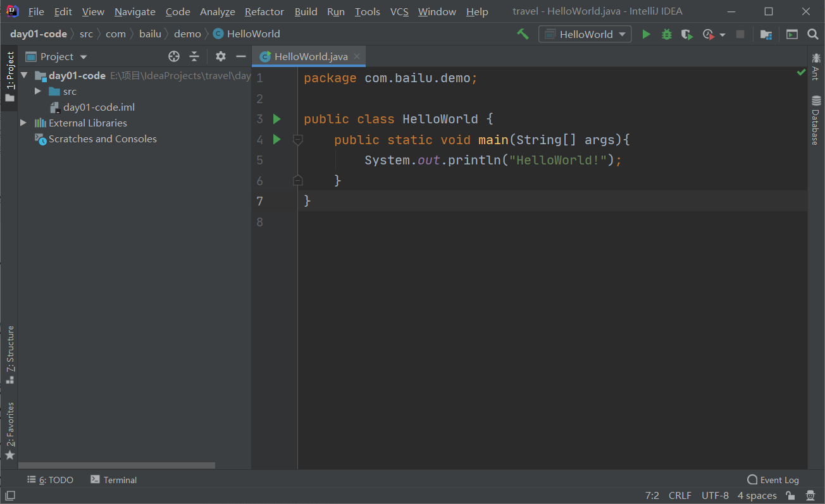Viewport: 825px width, 504px height.
Task: Click the 7:2 cursor position indicator
Action: [652, 496]
